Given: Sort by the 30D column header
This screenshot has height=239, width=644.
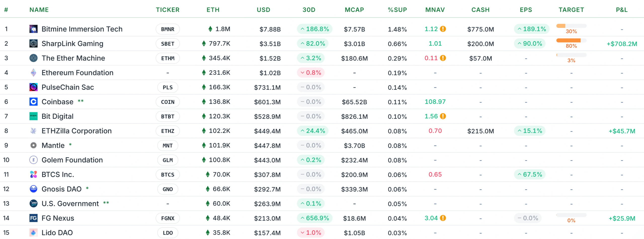Looking at the screenshot, I should 309,10.
